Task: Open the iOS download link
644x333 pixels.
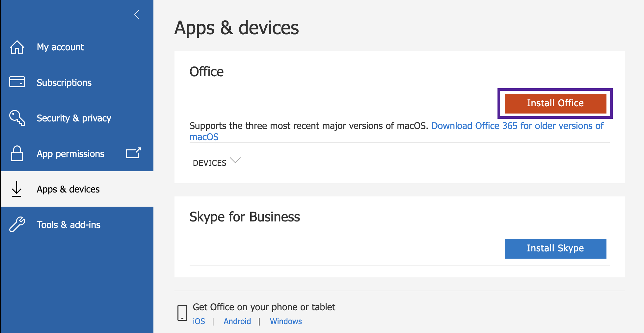Action: [x=199, y=321]
